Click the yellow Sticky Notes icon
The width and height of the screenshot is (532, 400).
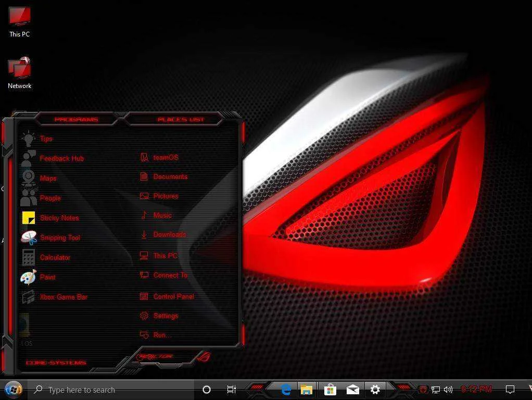[29, 218]
